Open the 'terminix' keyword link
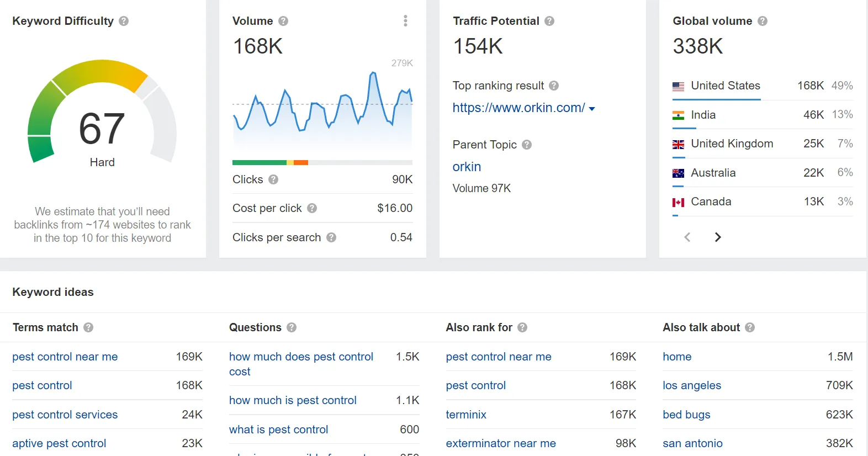 point(466,415)
